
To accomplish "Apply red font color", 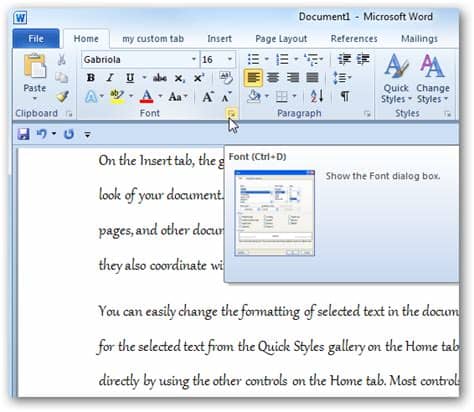I will [x=147, y=97].
